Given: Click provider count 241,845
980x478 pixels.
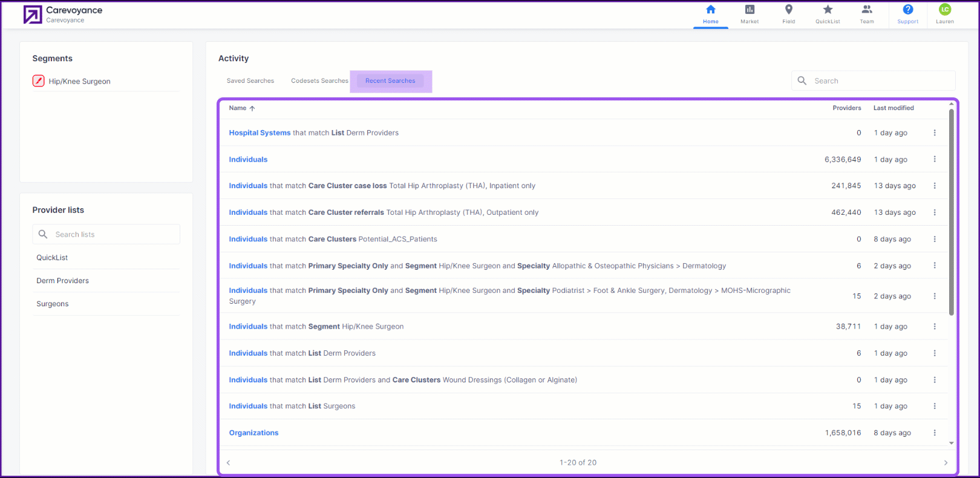Looking at the screenshot, I should coord(846,186).
